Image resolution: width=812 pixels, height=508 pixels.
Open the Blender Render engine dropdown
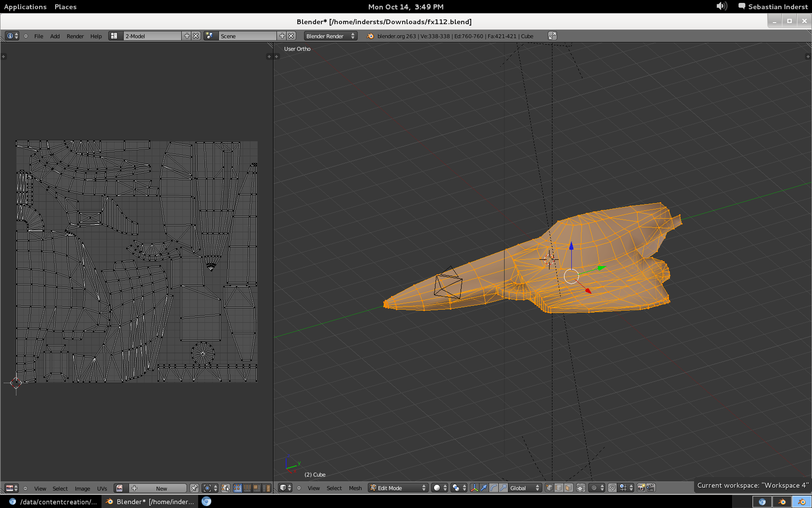click(x=331, y=36)
